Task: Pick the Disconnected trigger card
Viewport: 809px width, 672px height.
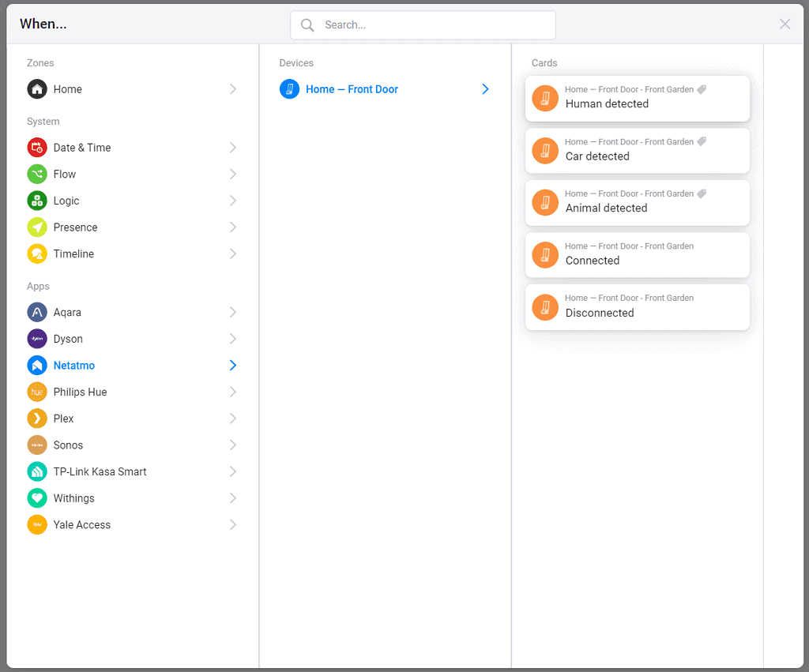Action: pyautogui.click(x=637, y=307)
